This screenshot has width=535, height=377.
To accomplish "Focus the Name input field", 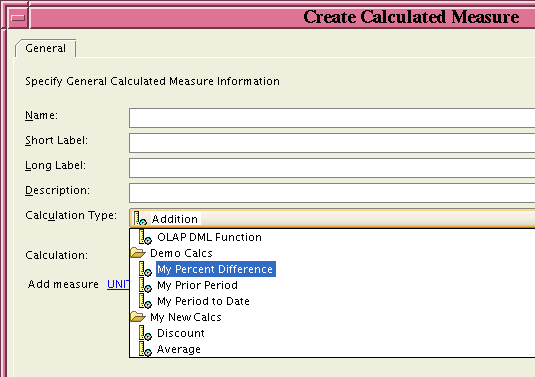I will coord(332,118).
